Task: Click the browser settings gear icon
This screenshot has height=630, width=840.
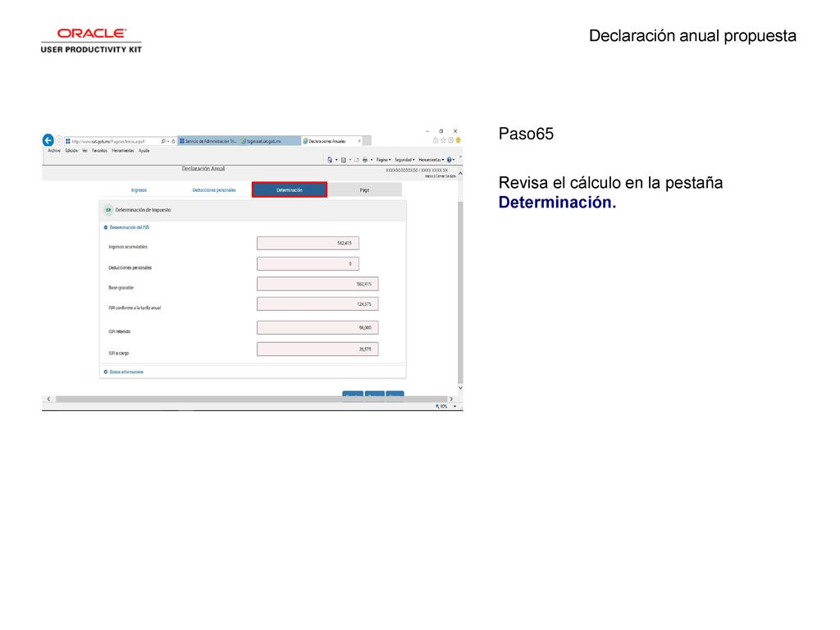Action: pyautogui.click(x=450, y=140)
